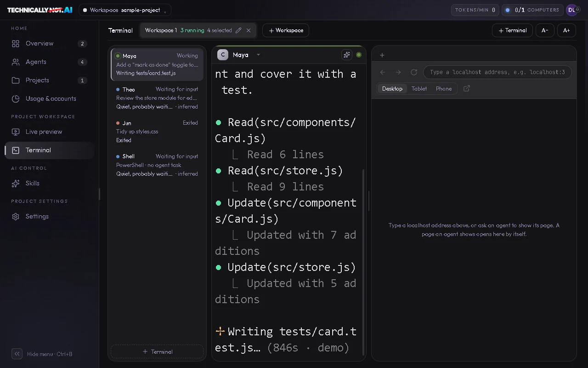Rename Workspace 1 with pencil icon

pos(238,30)
